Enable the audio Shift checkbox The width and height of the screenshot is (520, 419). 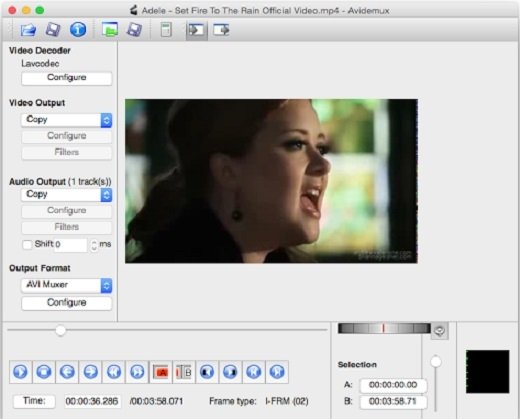(x=27, y=245)
